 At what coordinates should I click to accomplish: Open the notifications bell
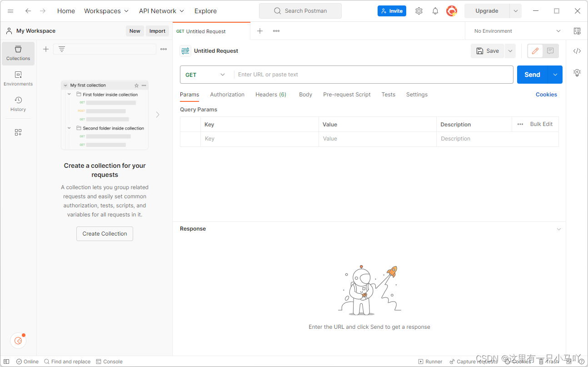(435, 11)
